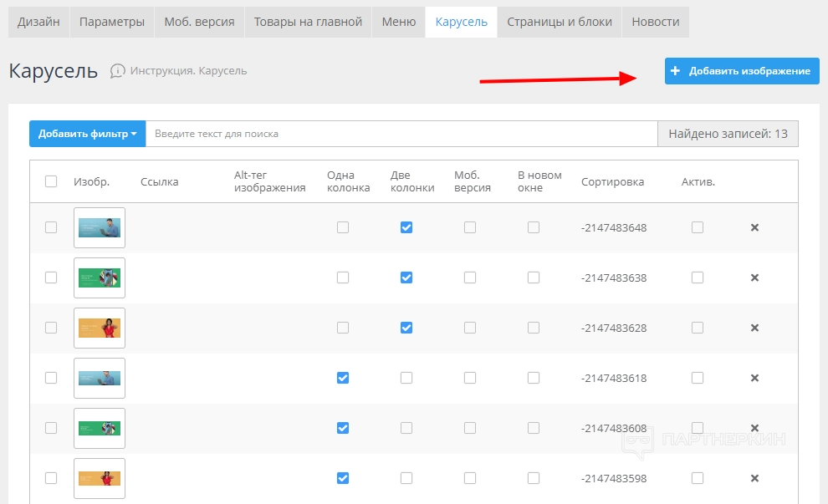Open the Инструкция. Карусель link
Viewport: 828px width, 504px height.
tap(188, 71)
